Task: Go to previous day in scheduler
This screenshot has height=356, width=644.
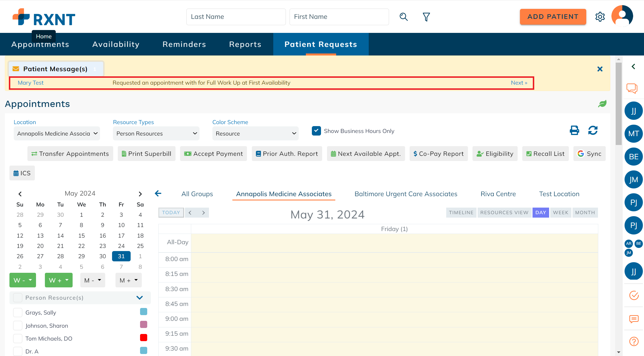Action: [190, 212]
